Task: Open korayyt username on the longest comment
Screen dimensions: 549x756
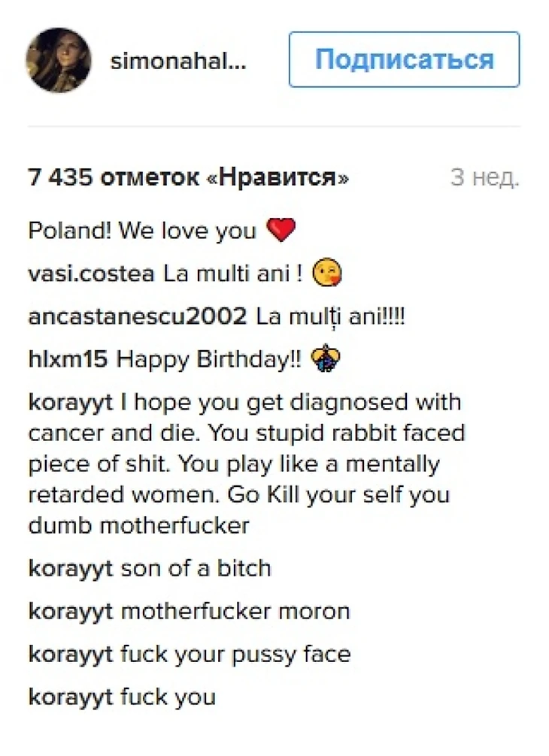Action: (x=71, y=403)
